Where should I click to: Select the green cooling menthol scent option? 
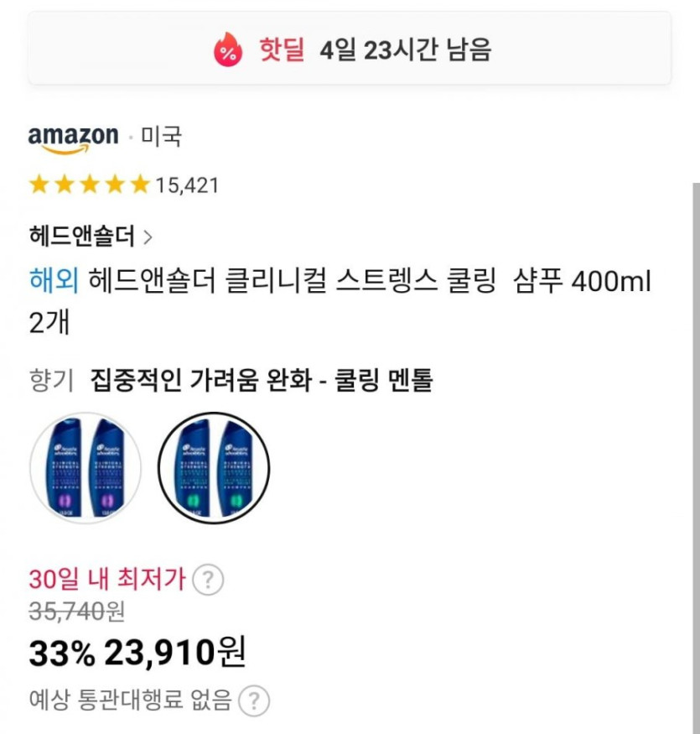click(214, 467)
